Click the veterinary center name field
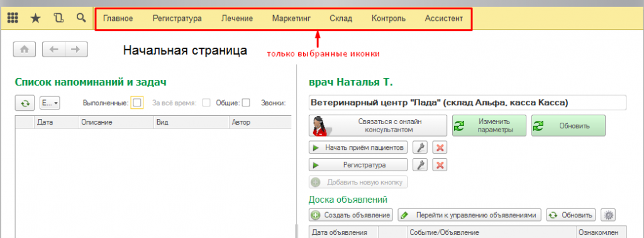This screenshot has height=238, width=644. point(467,103)
